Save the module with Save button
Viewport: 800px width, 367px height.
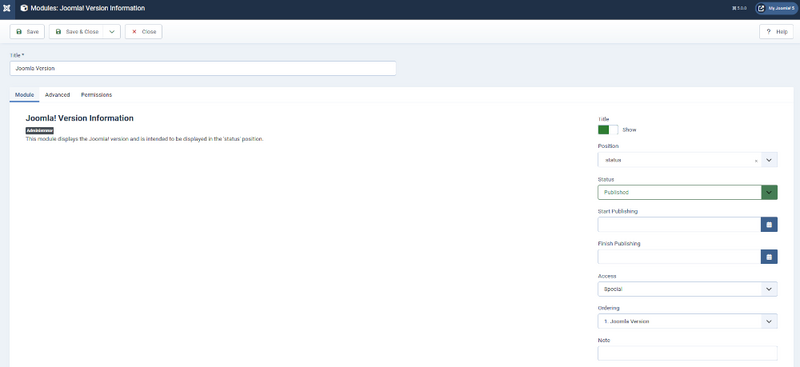click(28, 32)
